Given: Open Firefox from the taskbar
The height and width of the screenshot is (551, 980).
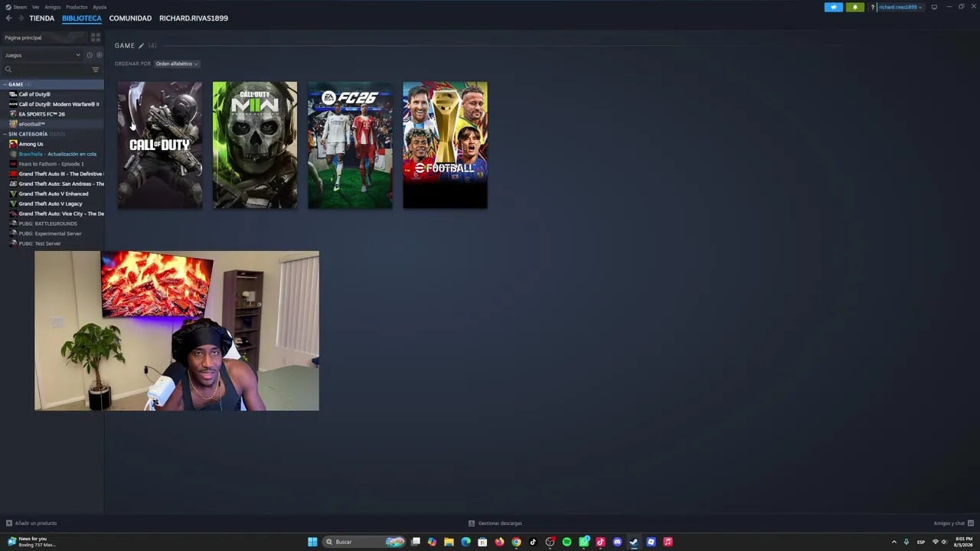Looking at the screenshot, I should point(499,542).
